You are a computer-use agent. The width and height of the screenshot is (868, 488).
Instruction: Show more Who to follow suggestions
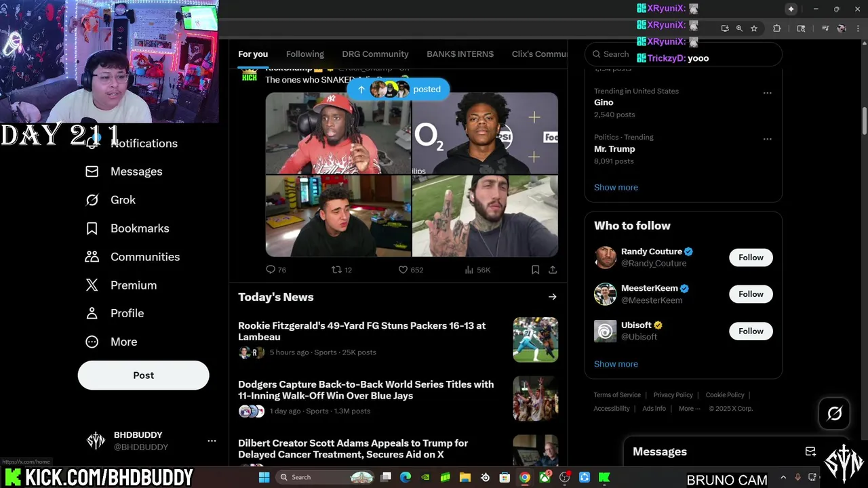(x=616, y=364)
